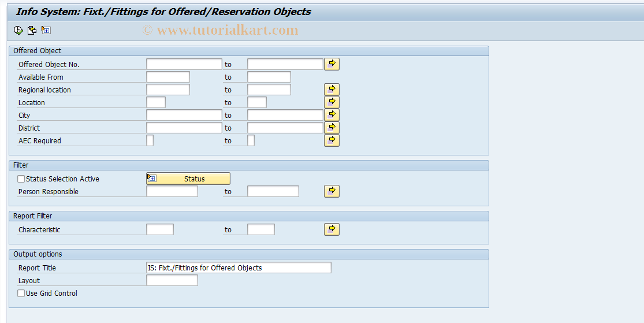Open multiple selection for Person Responsible
Screen dimensions: 644x323
[x=332, y=191]
